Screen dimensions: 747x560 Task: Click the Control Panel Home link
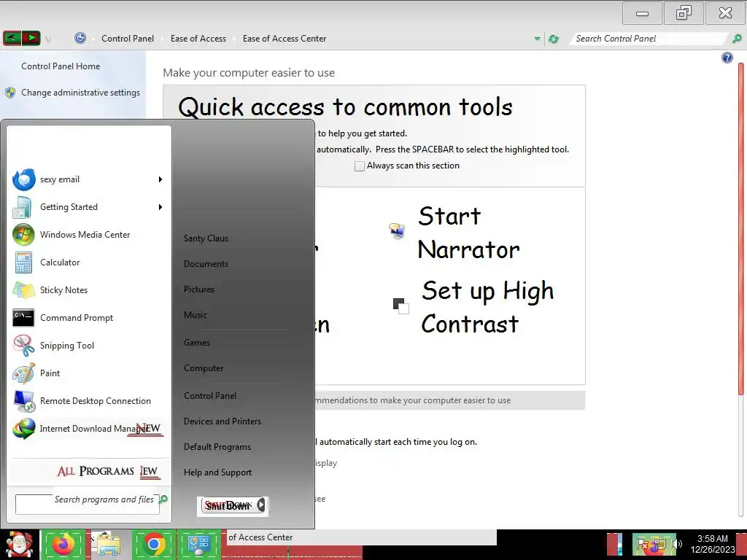[x=61, y=66]
